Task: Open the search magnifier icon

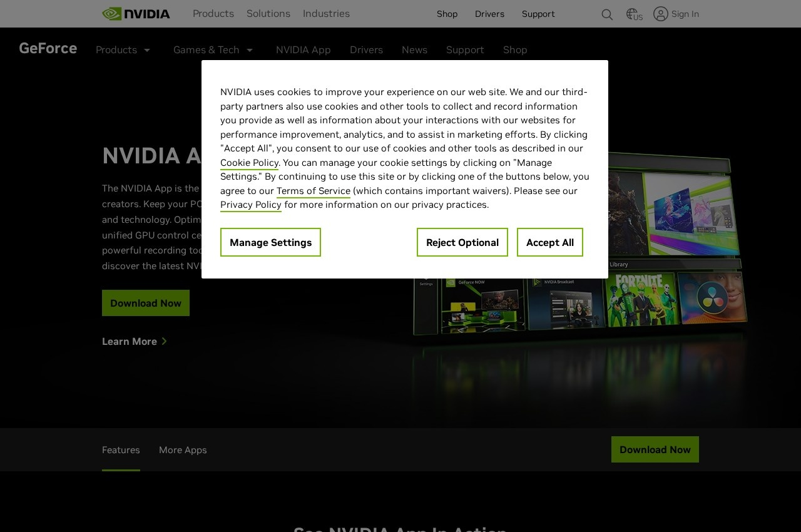Action: pyautogui.click(x=607, y=14)
